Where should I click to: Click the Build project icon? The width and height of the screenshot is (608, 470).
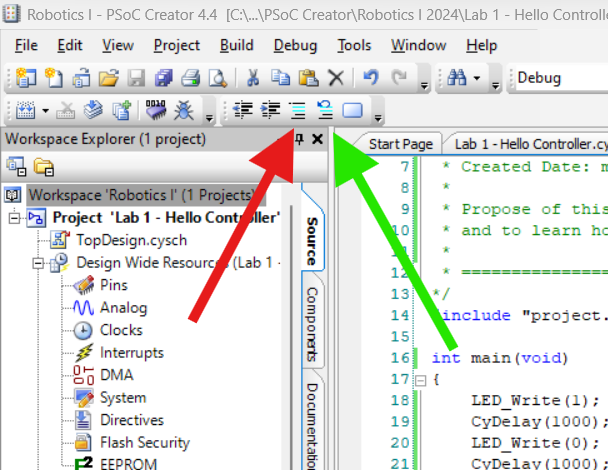coord(26,111)
